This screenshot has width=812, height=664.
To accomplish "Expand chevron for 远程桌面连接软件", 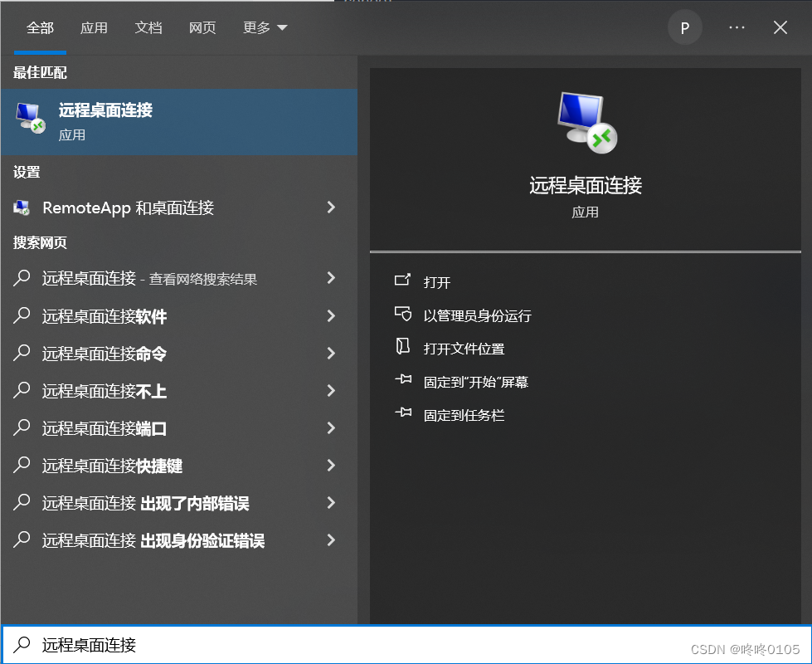I will coord(332,315).
